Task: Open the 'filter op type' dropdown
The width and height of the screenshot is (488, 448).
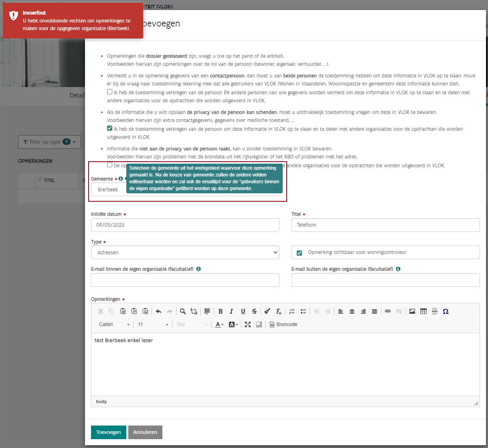Action: coord(49,142)
